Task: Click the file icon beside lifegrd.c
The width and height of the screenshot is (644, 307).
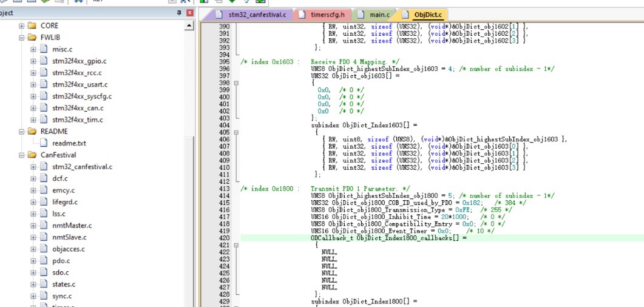Action: (44, 202)
